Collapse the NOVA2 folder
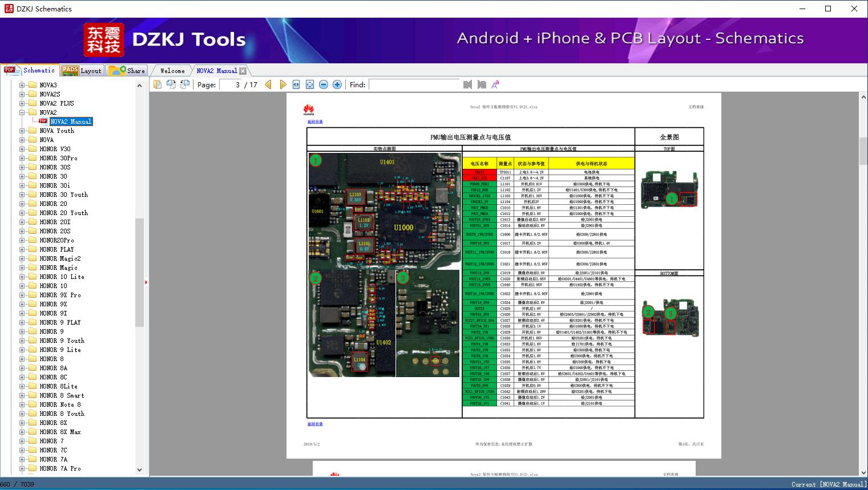 (x=22, y=112)
